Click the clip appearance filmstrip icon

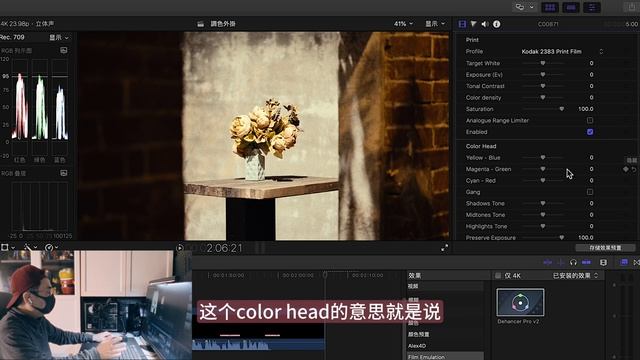(x=603, y=262)
